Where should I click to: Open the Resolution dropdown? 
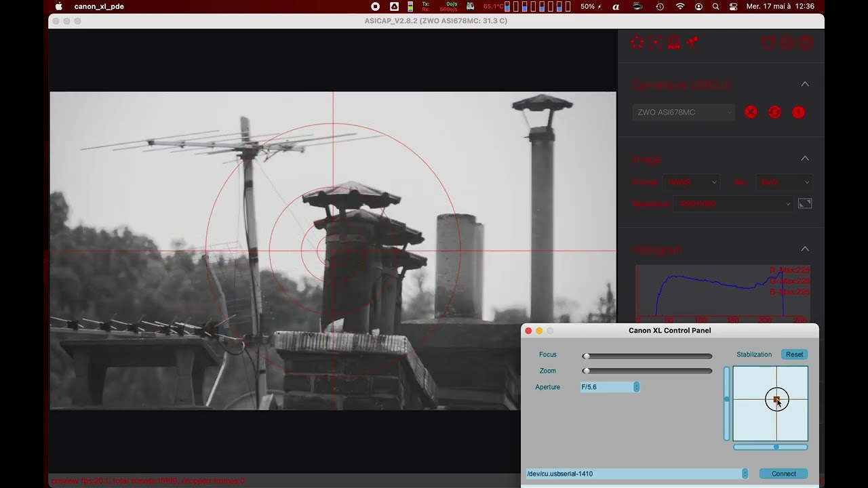click(732, 203)
